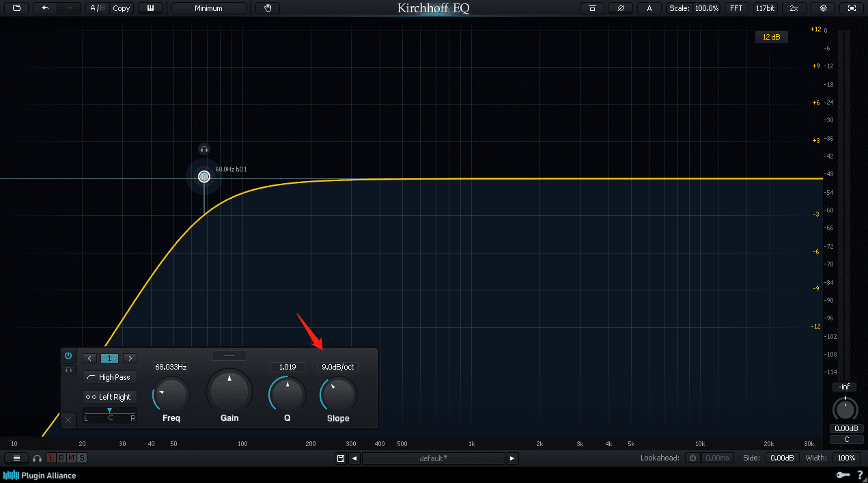868x483 pixels.
Task: Go to the previous band
Action: tap(90, 358)
